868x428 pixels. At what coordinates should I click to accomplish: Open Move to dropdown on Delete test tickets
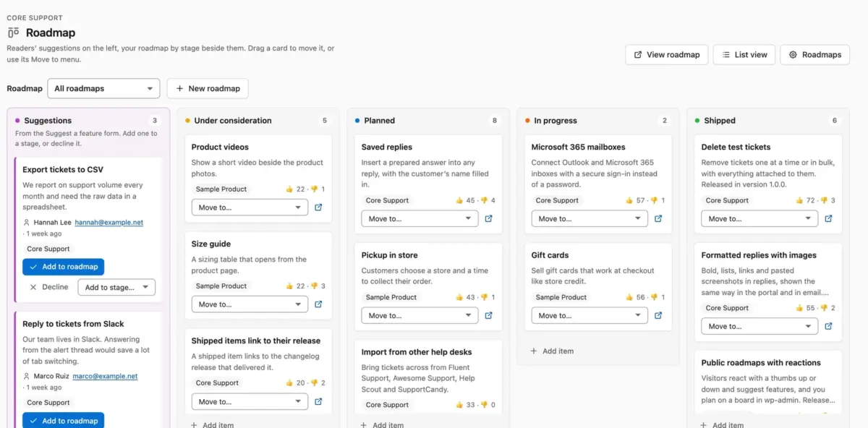[759, 218]
